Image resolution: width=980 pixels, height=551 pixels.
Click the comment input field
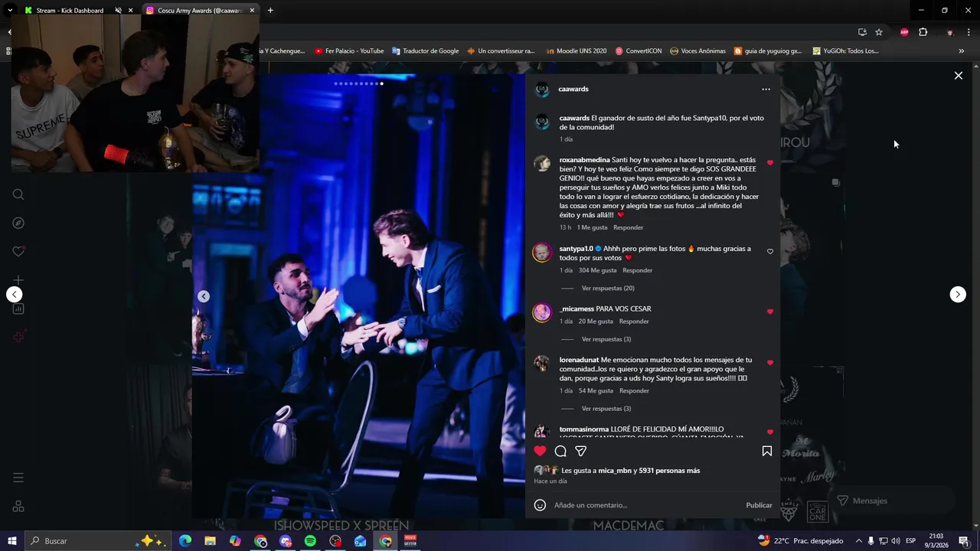647,505
